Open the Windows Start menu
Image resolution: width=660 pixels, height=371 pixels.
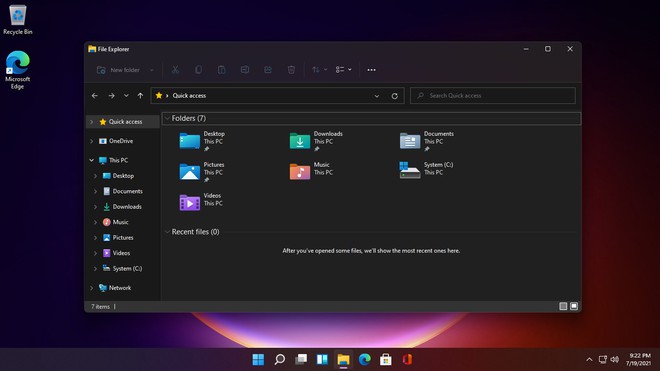click(x=258, y=360)
